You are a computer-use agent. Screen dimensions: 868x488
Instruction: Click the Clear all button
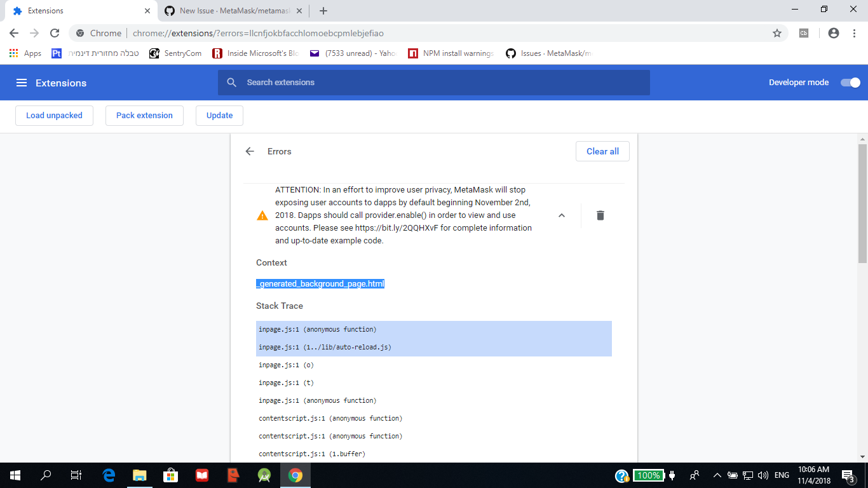tap(602, 151)
